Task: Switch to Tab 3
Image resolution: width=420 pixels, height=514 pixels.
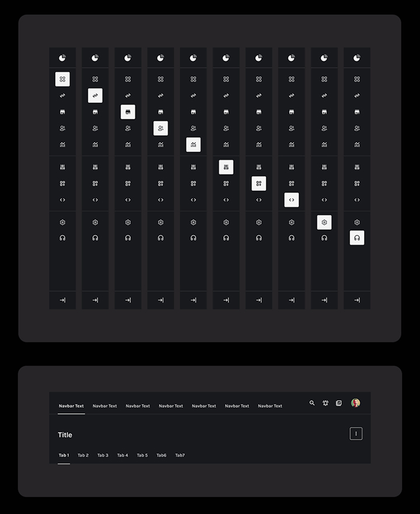Action: tap(103, 455)
